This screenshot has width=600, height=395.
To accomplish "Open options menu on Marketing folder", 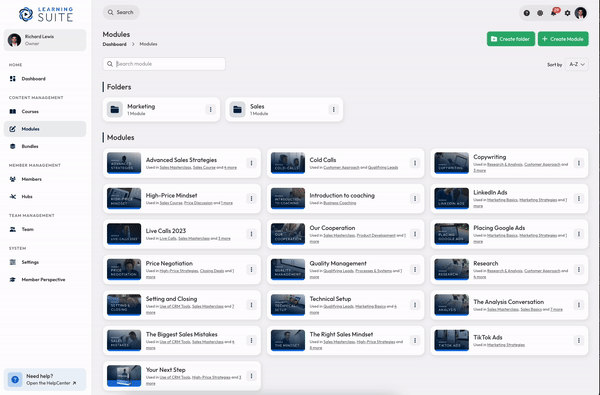I will click(x=210, y=109).
